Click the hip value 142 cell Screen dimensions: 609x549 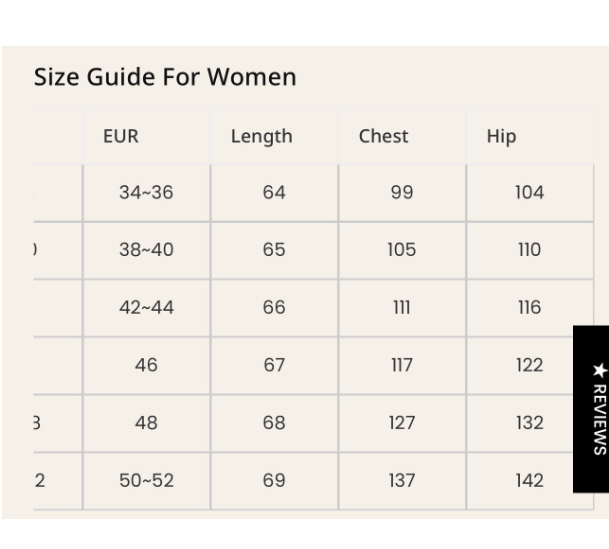529,481
